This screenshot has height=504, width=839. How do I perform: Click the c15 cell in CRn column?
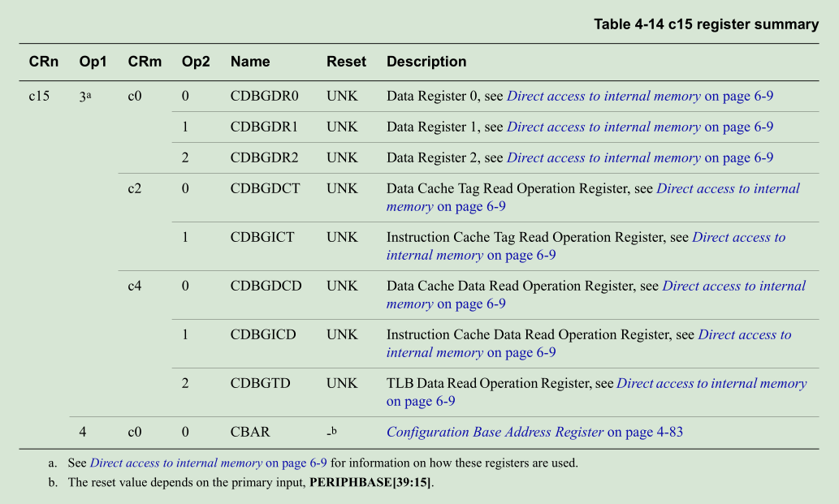tap(38, 96)
